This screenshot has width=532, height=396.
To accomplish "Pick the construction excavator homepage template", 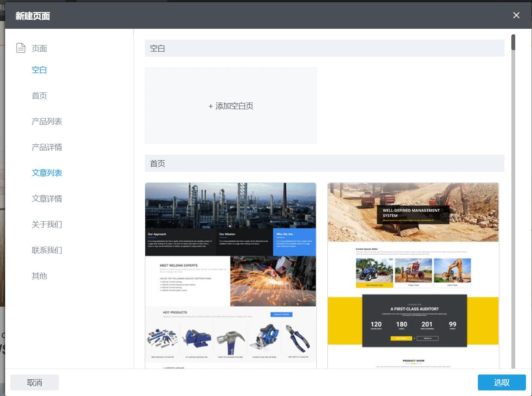I will [413, 275].
